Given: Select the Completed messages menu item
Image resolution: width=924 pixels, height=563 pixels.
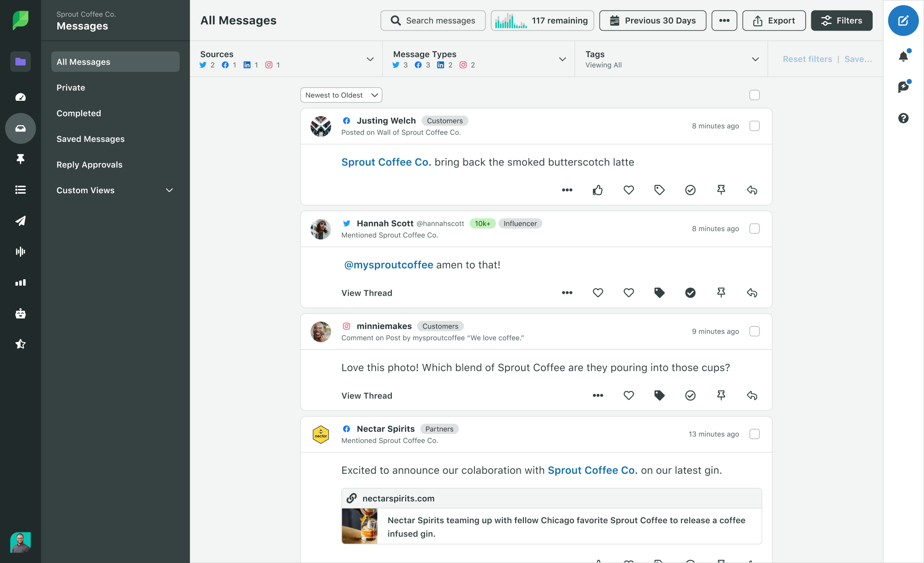Looking at the screenshot, I should click(79, 113).
